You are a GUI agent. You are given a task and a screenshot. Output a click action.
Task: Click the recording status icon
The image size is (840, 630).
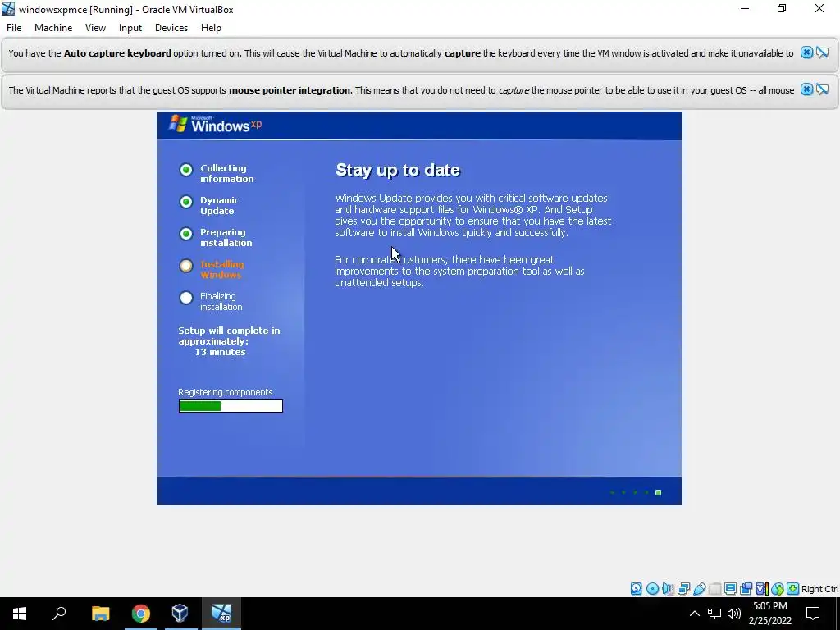click(x=746, y=589)
